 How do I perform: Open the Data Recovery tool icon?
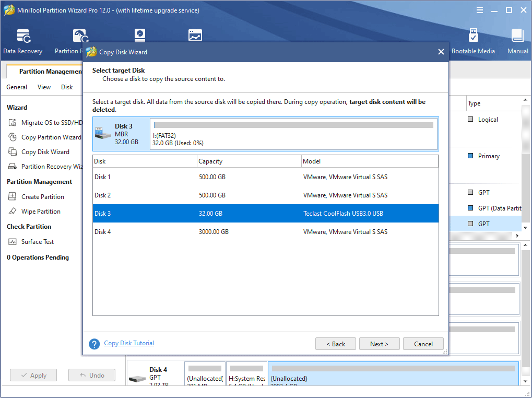click(x=23, y=36)
